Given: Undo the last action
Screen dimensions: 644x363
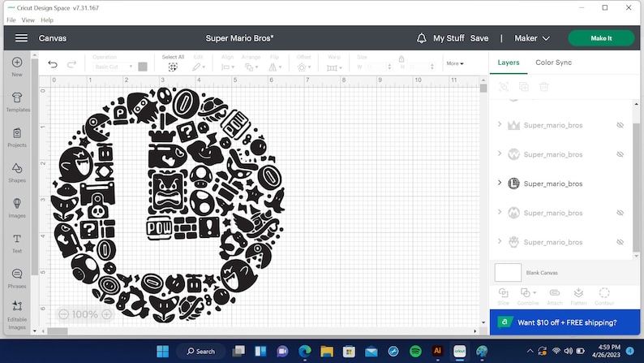Looking at the screenshot, I should click(x=53, y=64).
